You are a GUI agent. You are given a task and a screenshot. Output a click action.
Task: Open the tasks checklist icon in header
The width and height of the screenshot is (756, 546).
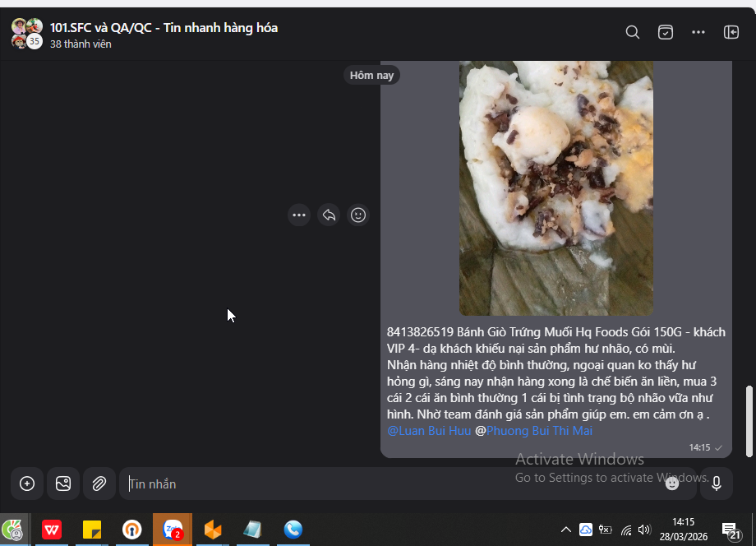(x=666, y=32)
